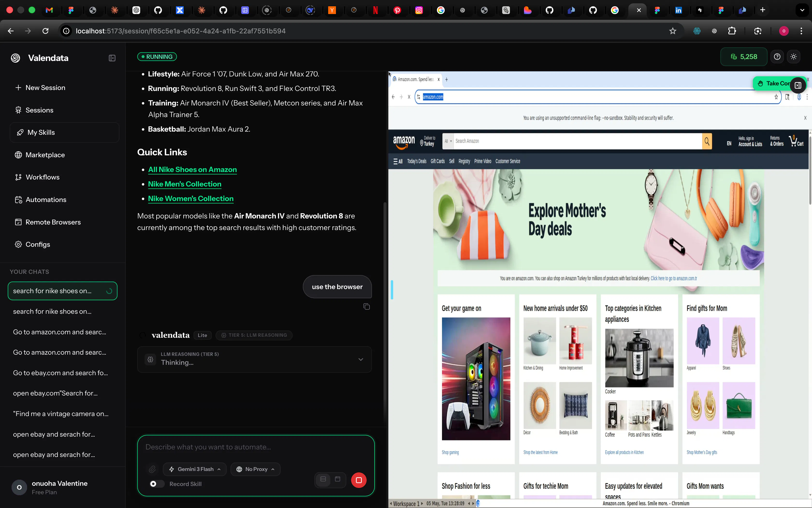
Task: Open the Cooker appliance thumbnail
Action: (x=639, y=358)
